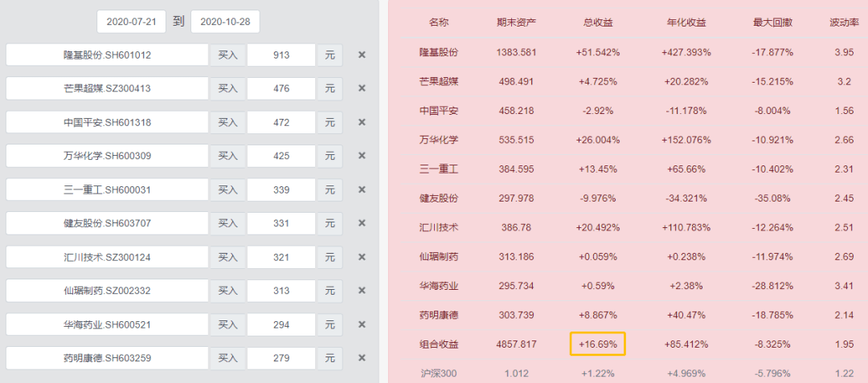868x383 pixels.
Task: Open the end date picker 2020-10-28
Action: click(225, 22)
